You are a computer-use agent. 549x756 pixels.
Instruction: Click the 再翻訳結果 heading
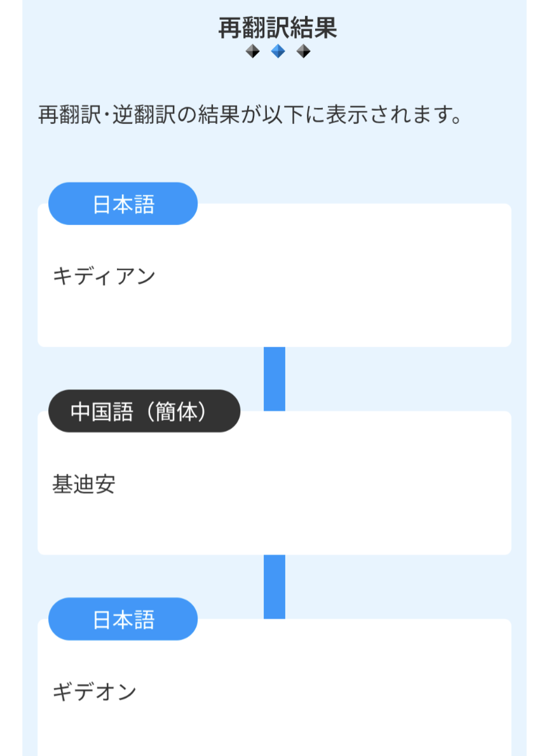click(277, 29)
